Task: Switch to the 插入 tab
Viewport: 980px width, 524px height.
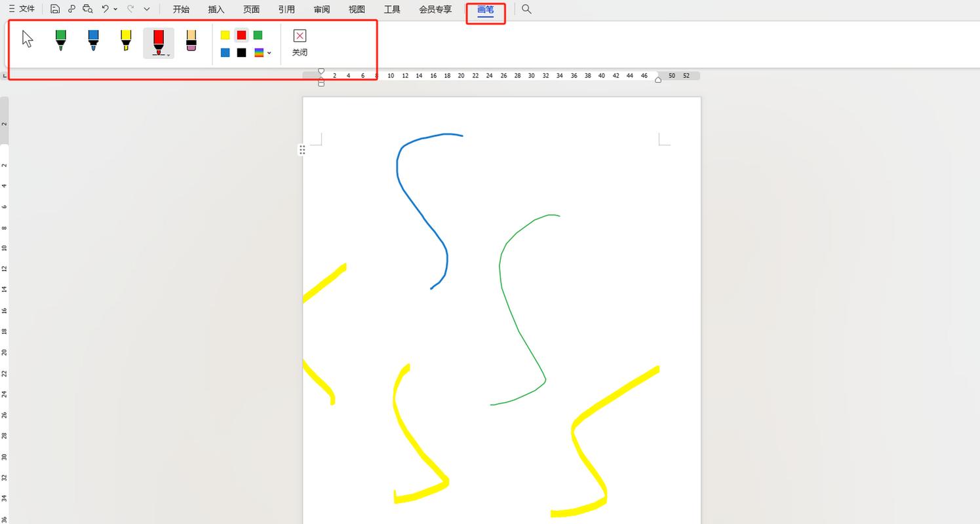Action: (216, 9)
